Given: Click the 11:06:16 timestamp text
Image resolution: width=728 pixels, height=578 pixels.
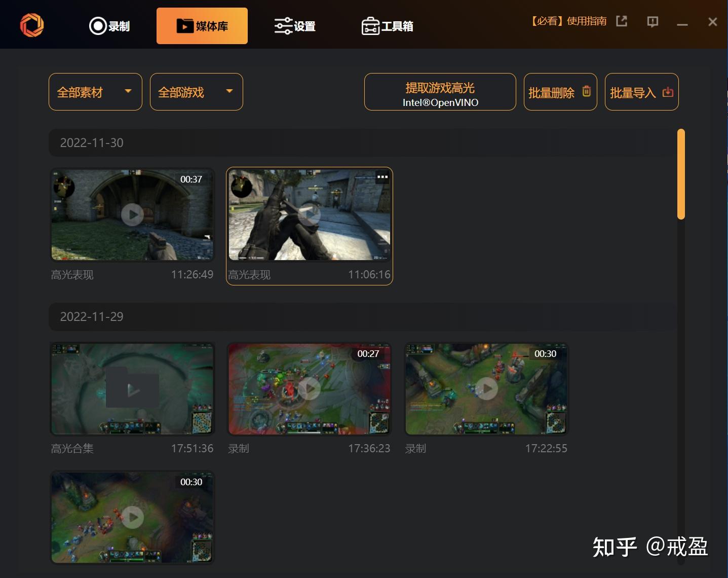Looking at the screenshot, I should coord(369,275).
